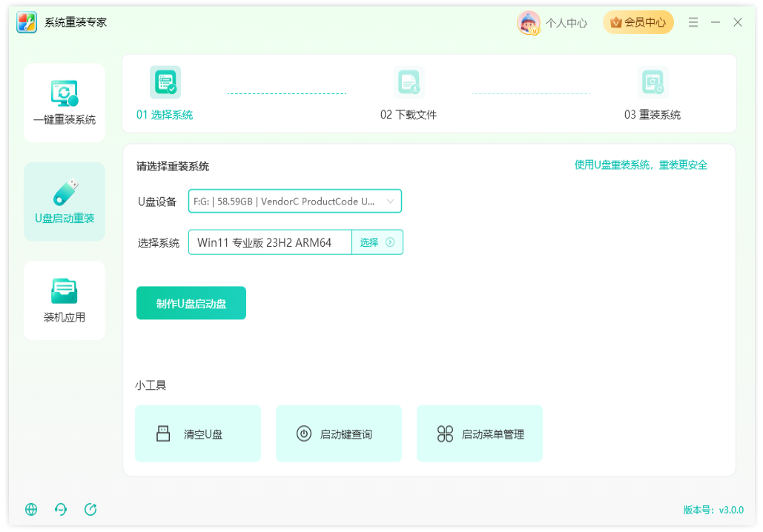Image resolution: width=763 pixels, height=532 pixels.
Task: Click the 03 重装系统 step label
Action: coord(653,115)
